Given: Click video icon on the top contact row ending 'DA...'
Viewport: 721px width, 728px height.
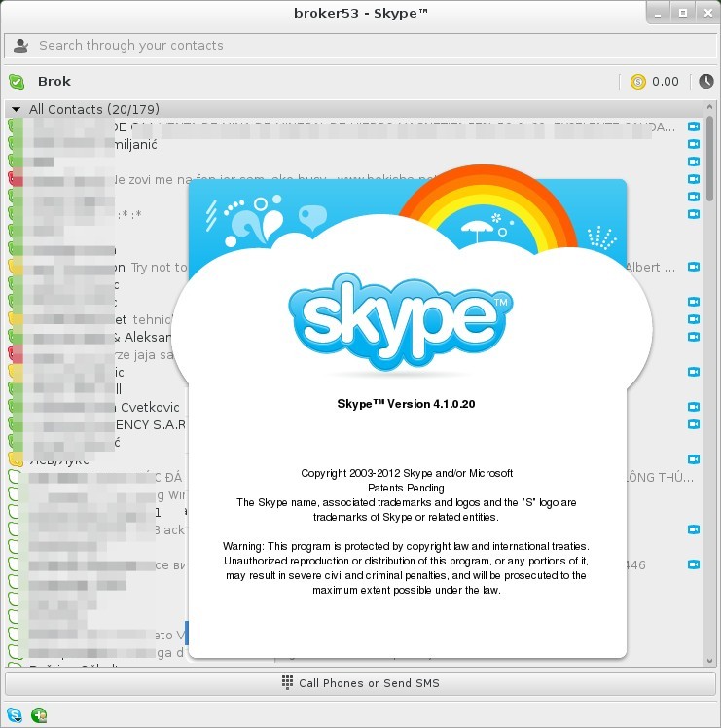Looking at the screenshot, I should point(694,127).
